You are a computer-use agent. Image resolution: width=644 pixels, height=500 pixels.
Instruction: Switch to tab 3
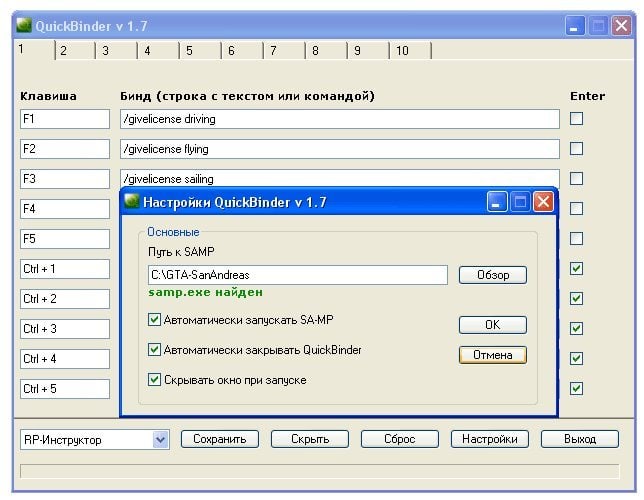pos(117,51)
